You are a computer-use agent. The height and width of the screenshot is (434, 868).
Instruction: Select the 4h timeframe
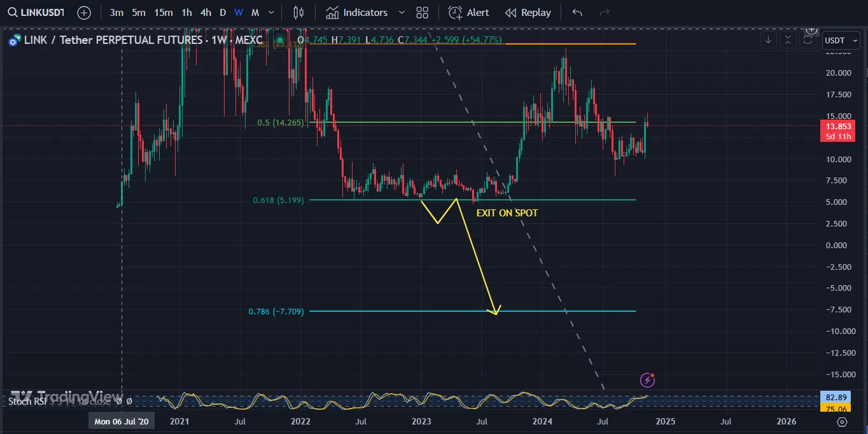206,12
